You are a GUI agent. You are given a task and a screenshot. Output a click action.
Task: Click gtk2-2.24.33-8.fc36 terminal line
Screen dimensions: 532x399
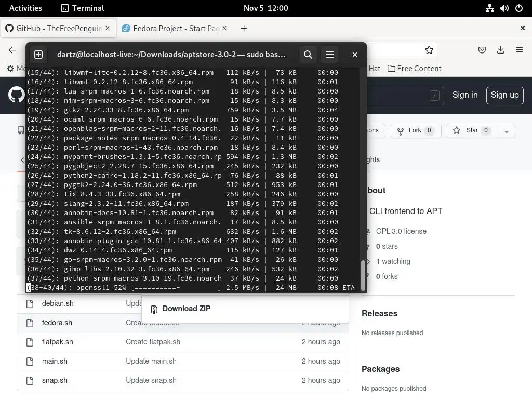[x=182, y=110]
